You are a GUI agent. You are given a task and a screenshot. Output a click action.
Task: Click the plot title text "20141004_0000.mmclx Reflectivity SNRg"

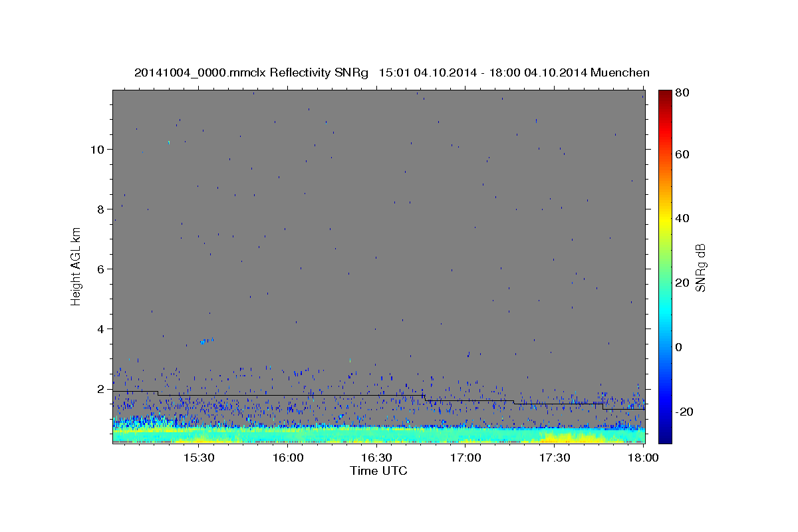tap(251, 72)
